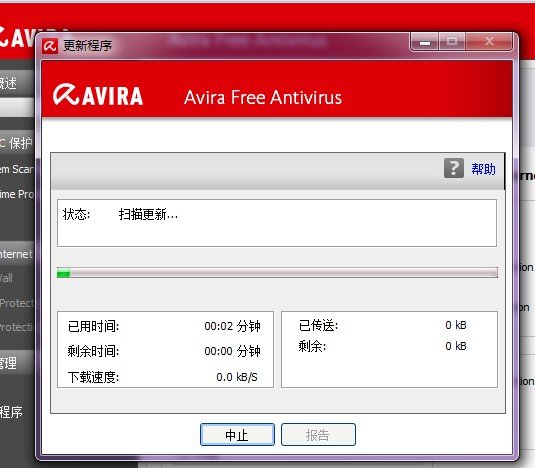Click the question mark help icon
This screenshot has height=468, width=535.
(x=453, y=168)
